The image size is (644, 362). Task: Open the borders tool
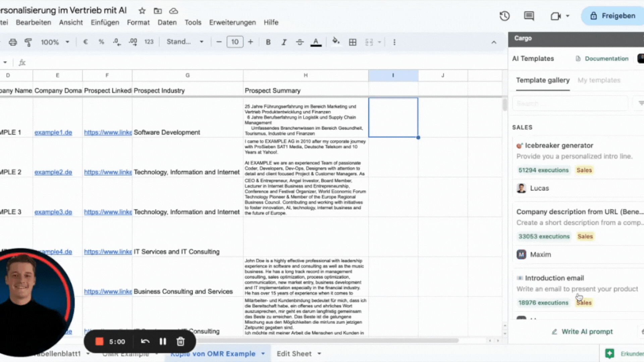coord(353,42)
